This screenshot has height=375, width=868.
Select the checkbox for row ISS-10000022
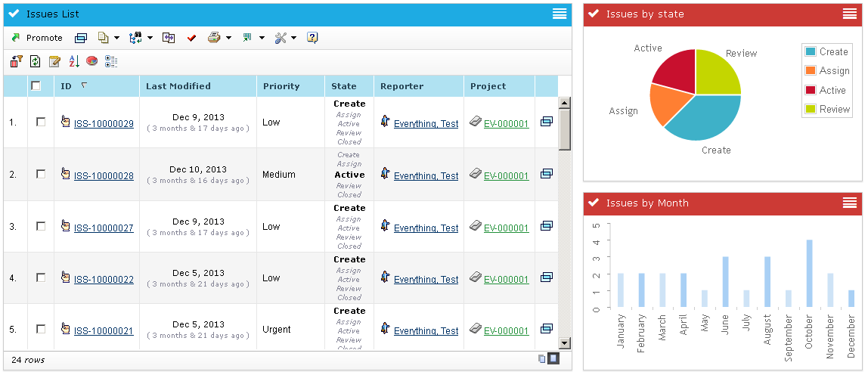click(x=41, y=277)
